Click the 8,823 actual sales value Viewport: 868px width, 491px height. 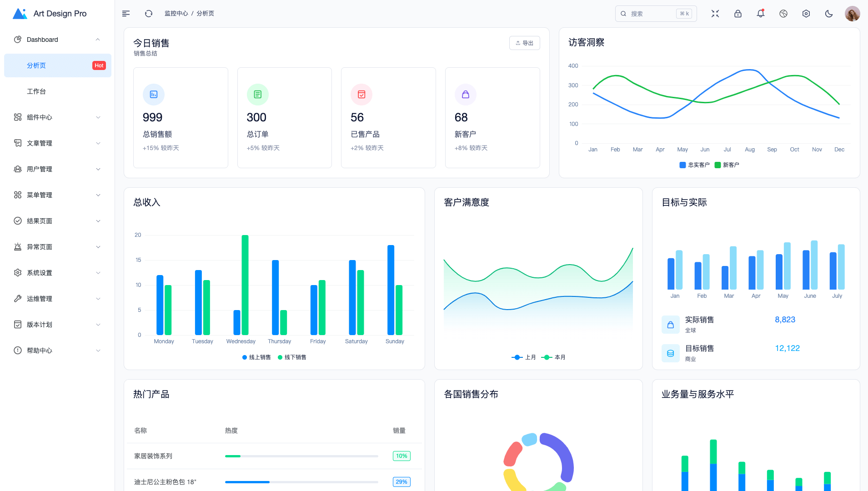pyautogui.click(x=785, y=320)
